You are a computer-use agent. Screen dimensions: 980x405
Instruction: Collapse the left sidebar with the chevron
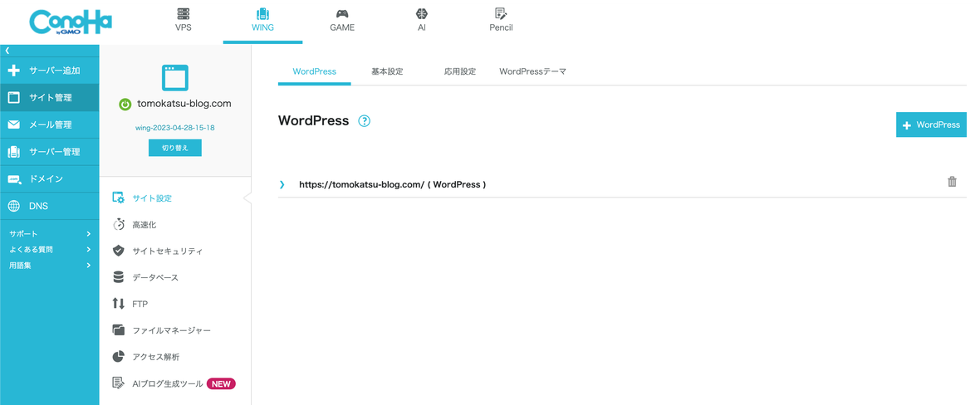pos(7,50)
